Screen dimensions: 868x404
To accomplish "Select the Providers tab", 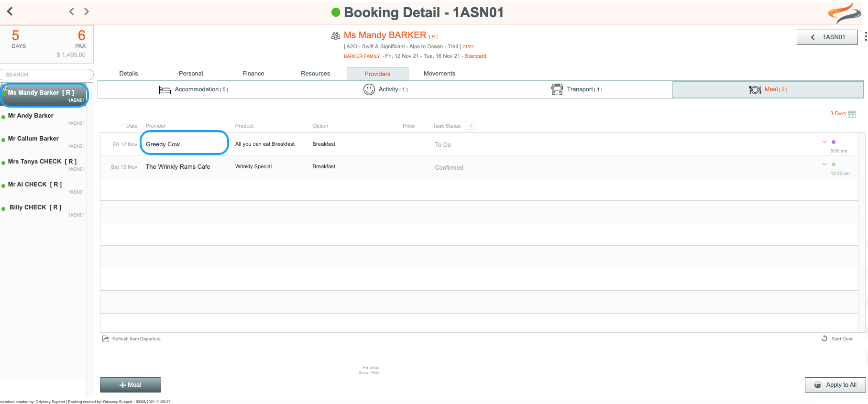I will pyautogui.click(x=377, y=74).
